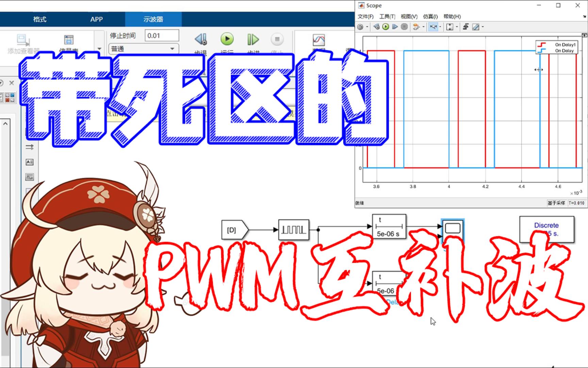Click the 运行 green run icon
This screenshot has height=368, width=588.
(227, 40)
